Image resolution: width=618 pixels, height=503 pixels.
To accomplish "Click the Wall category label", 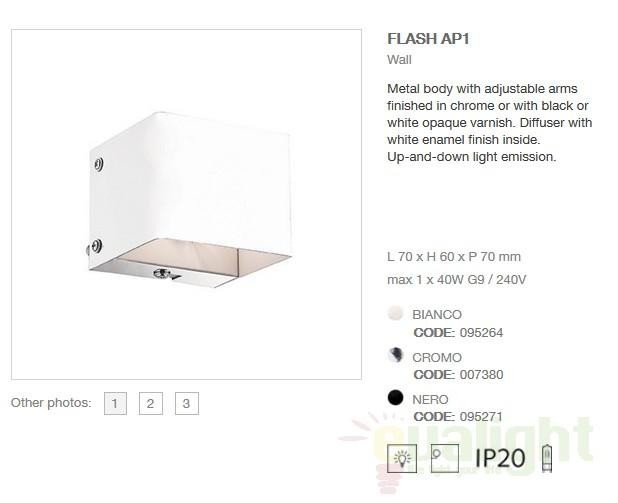I will [399, 60].
